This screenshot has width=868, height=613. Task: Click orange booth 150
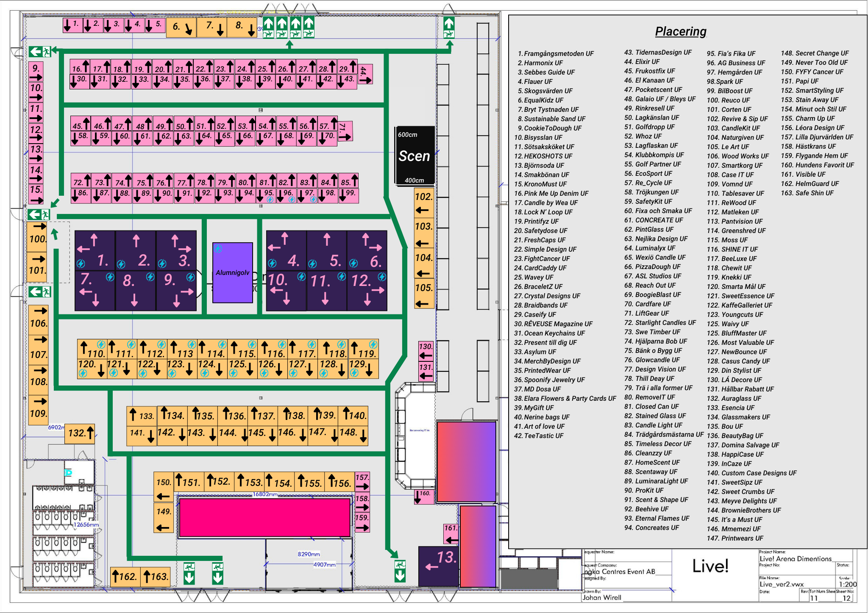(x=164, y=487)
